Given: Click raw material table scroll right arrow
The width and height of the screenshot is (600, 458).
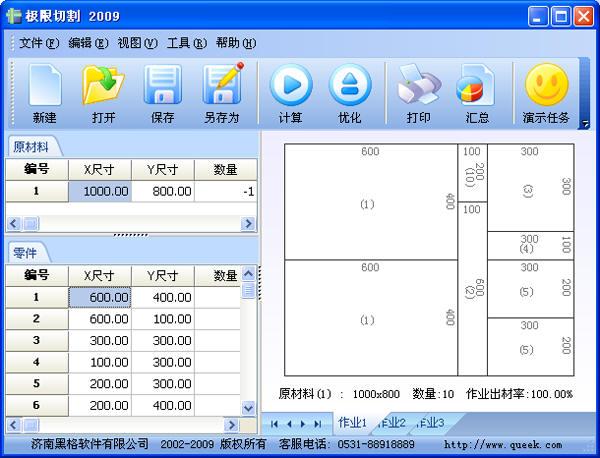Looking at the screenshot, I should 248,223.
